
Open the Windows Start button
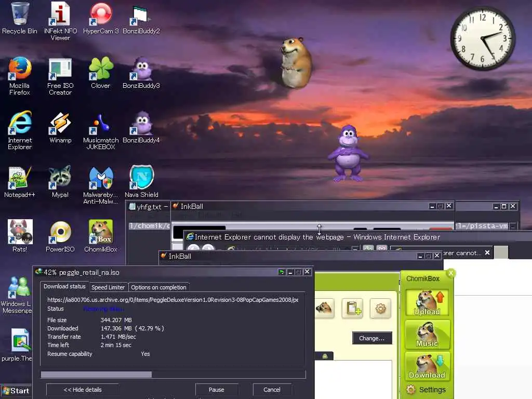[16, 391]
